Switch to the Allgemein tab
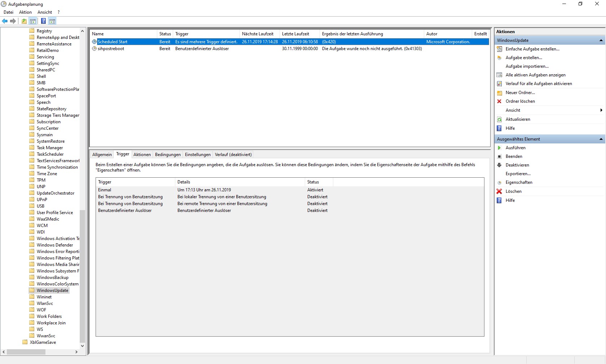Image resolution: width=606 pixels, height=364 pixels. 102,155
